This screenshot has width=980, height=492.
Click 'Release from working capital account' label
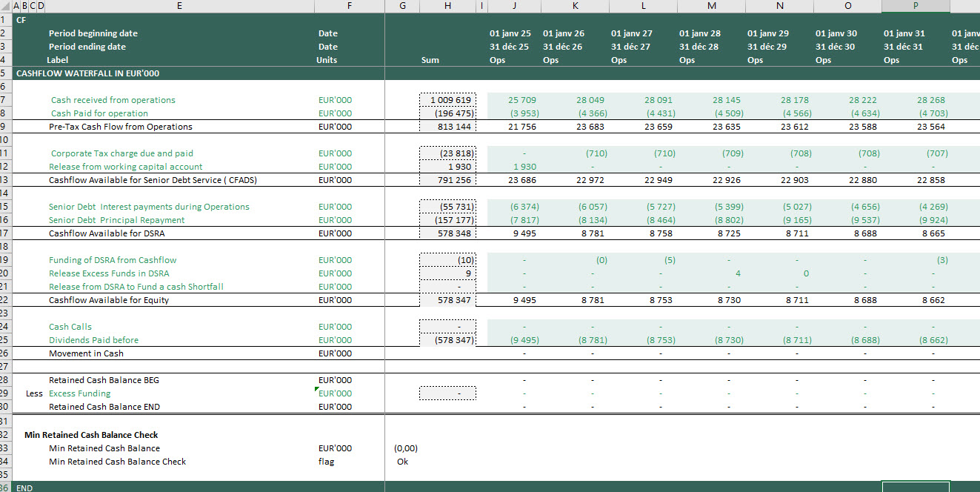[125, 167]
